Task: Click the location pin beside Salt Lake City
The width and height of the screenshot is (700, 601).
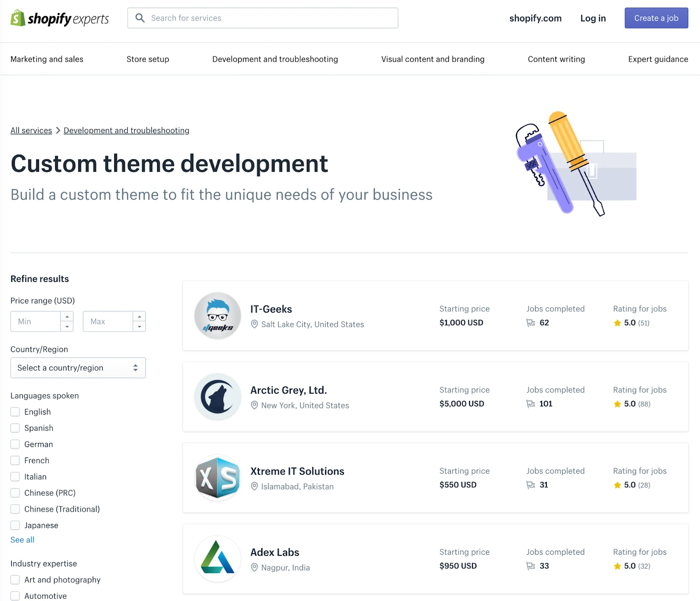Action: pos(254,324)
